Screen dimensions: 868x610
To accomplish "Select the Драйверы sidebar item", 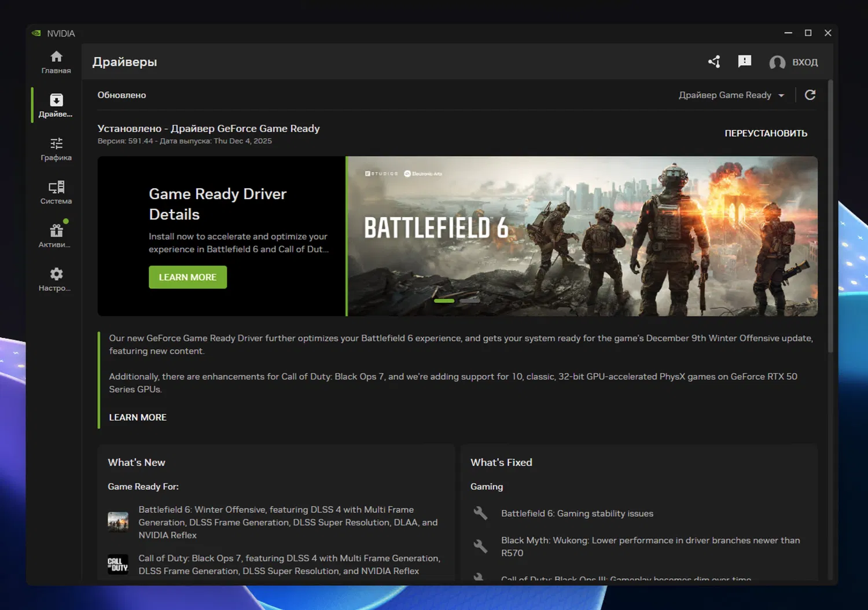I will 56,105.
